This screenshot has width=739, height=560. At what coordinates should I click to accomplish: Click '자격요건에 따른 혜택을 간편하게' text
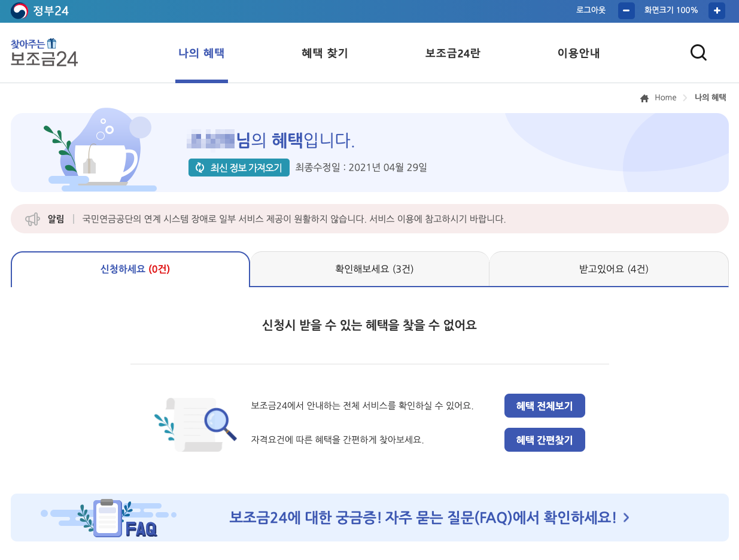337,440
